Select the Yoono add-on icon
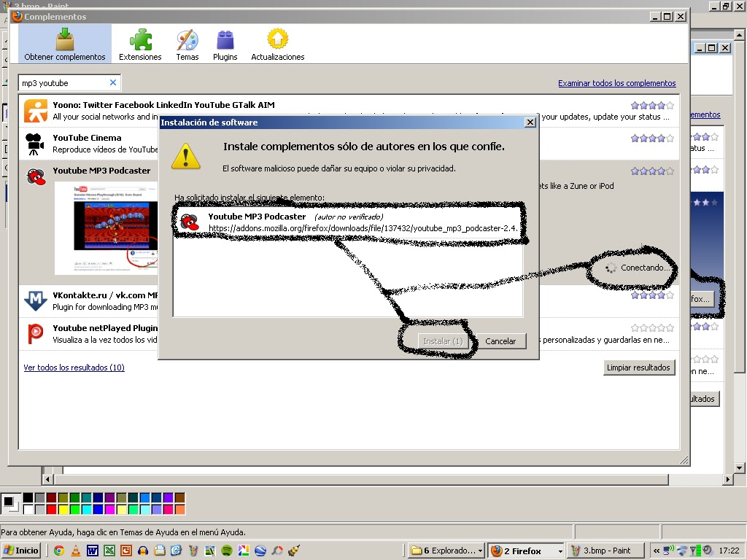 tap(36, 111)
